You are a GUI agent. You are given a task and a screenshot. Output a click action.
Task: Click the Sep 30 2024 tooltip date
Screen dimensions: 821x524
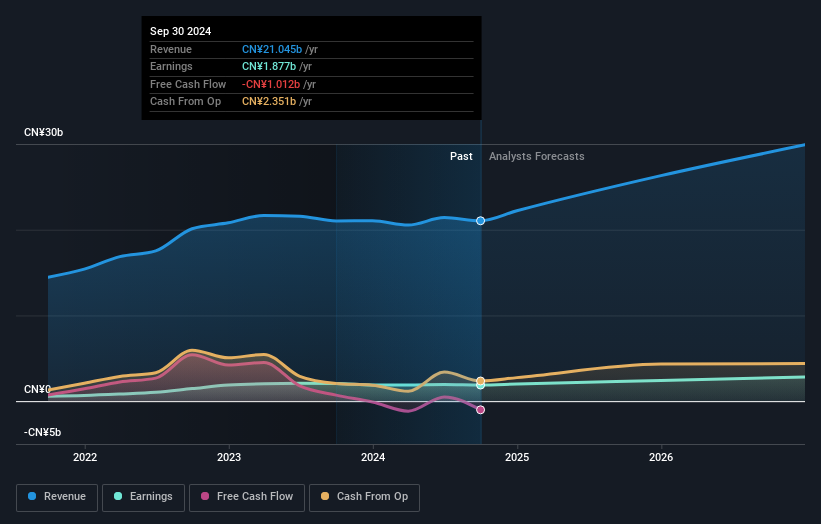pyautogui.click(x=181, y=31)
